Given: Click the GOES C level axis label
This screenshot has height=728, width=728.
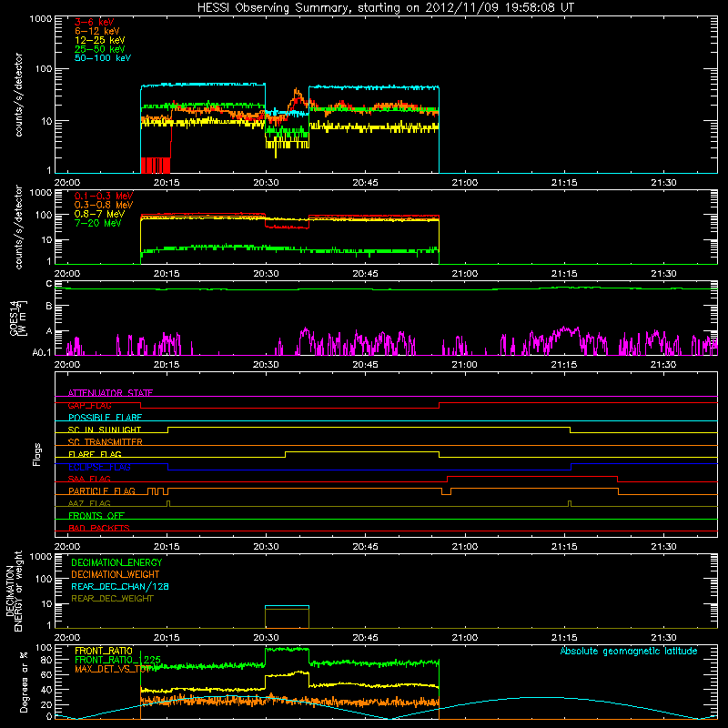Looking at the screenshot, I should [49, 284].
